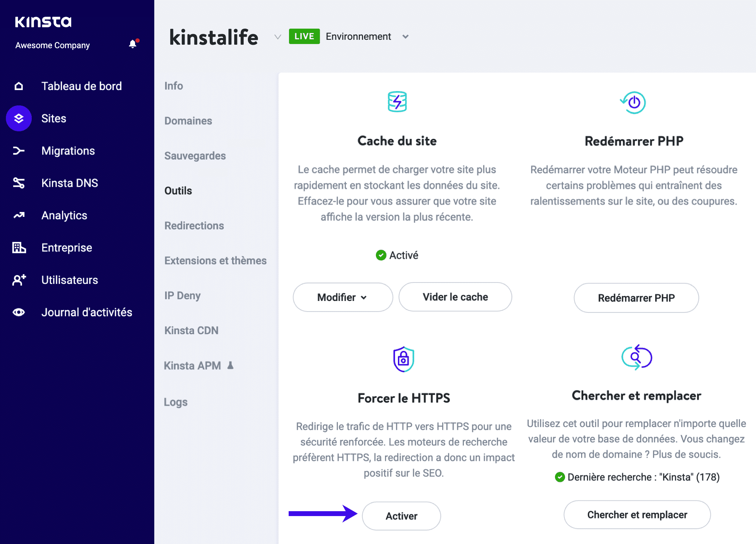Viewport: 756px width, 544px height.
Task: Click the Kinsta logo
Action: coord(43,22)
